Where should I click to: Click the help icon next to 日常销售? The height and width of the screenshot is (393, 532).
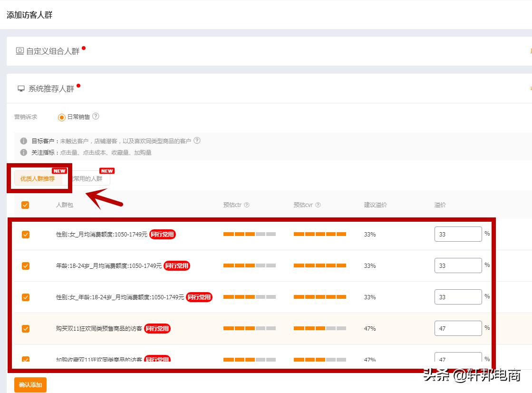tap(96, 117)
